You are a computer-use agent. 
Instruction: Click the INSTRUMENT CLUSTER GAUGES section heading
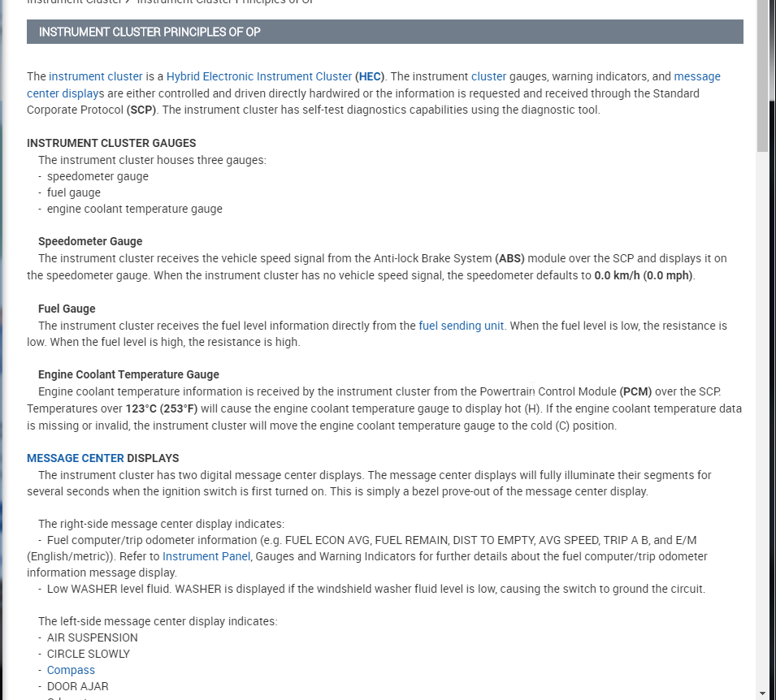pos(111,143)
